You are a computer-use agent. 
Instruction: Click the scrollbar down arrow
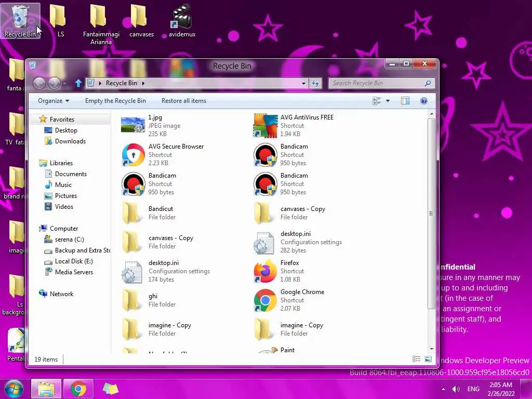[x=432, y=349]
